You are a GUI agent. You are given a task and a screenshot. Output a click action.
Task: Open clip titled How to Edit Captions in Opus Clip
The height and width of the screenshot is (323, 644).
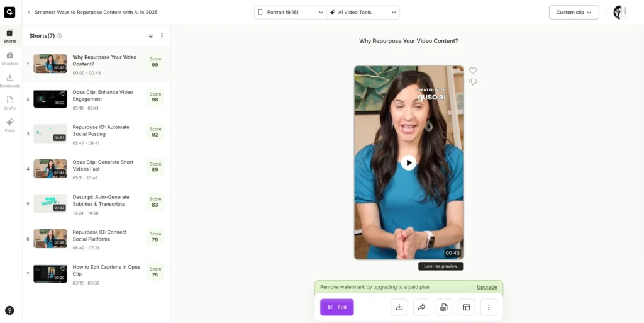point(106,270)
